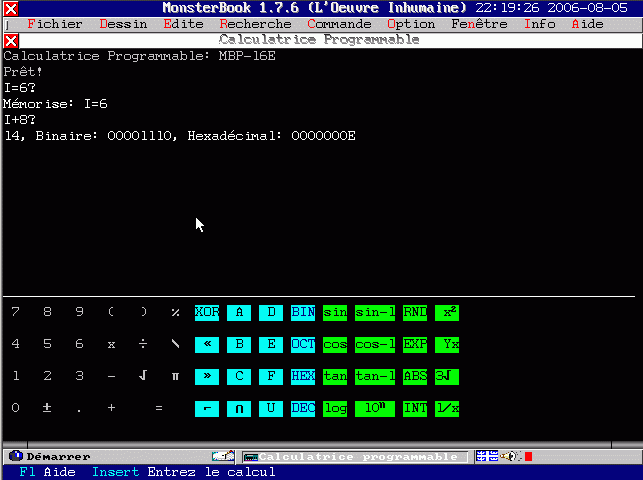Screen dimensions: 643x480
Task: Expand the Option menu
Action: click(x=411, y=24)
